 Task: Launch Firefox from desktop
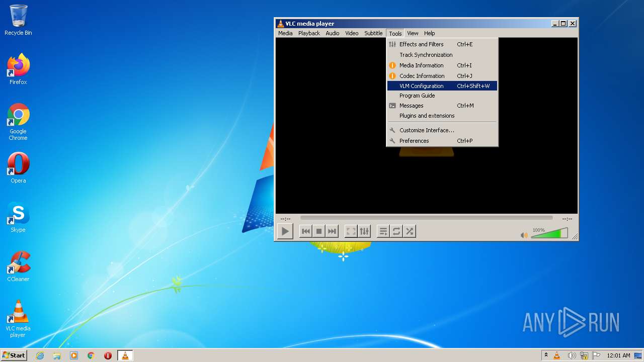(x=18, y=69)
